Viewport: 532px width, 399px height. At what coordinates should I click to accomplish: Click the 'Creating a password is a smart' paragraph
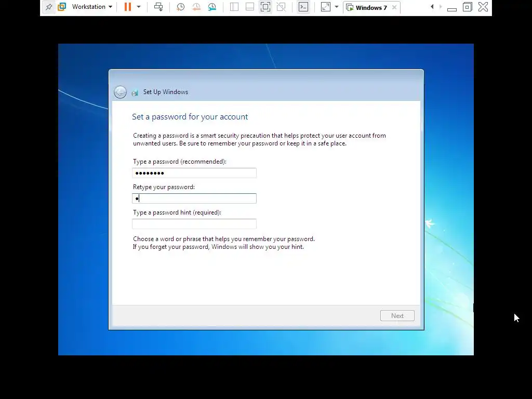point(260,139)
